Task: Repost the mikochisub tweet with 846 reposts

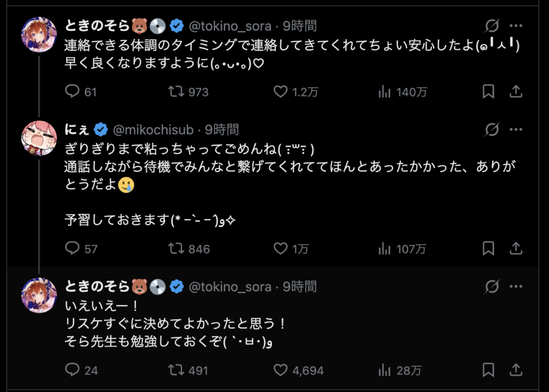Action: click(x=175, y=248)
